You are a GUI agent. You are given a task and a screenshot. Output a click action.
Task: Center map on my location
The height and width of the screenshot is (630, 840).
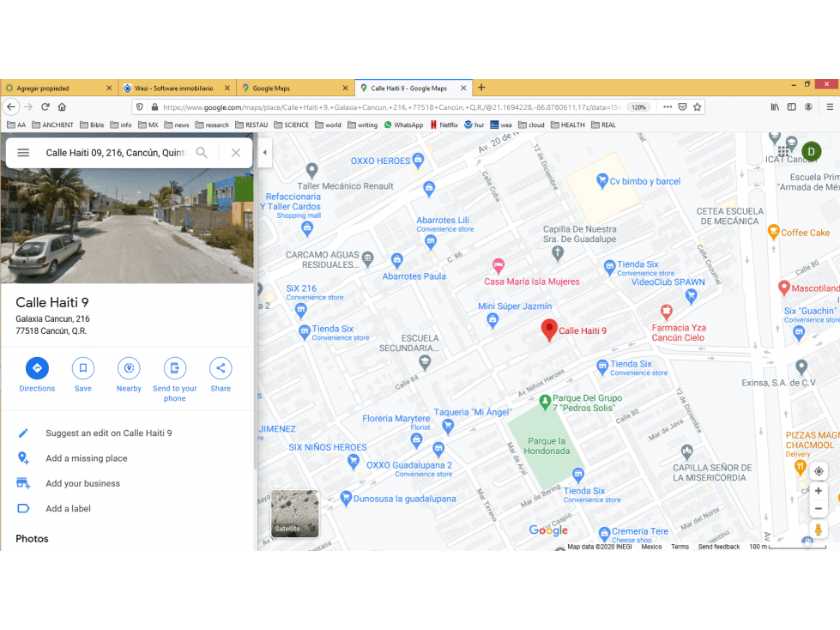click(819, 471)
